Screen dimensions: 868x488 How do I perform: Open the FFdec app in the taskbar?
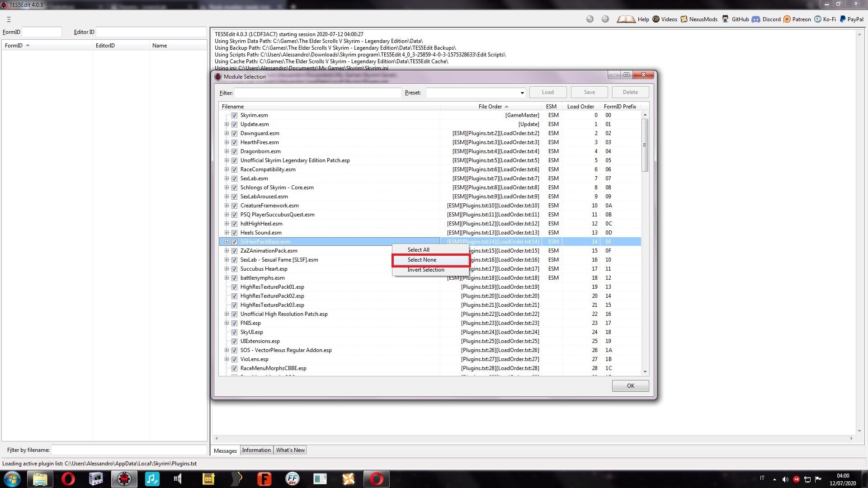(x=292, y=479)
